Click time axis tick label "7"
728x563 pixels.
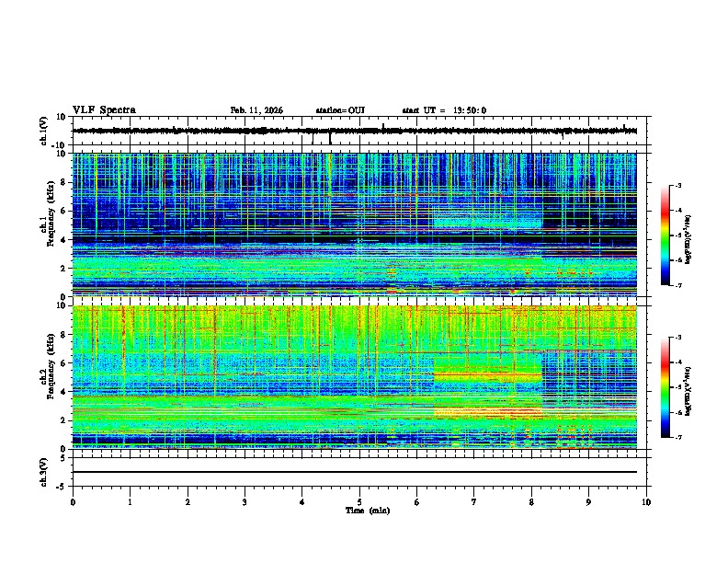[474, 502]
